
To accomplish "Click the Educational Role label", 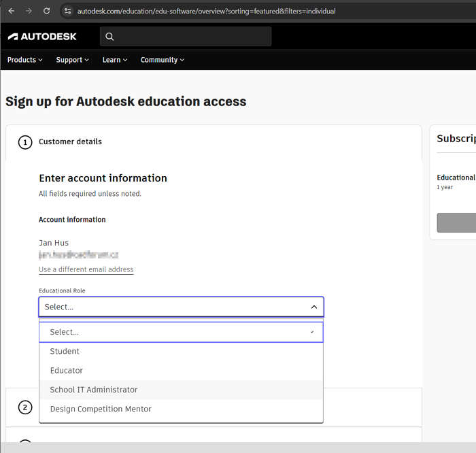I will [62, 290].
